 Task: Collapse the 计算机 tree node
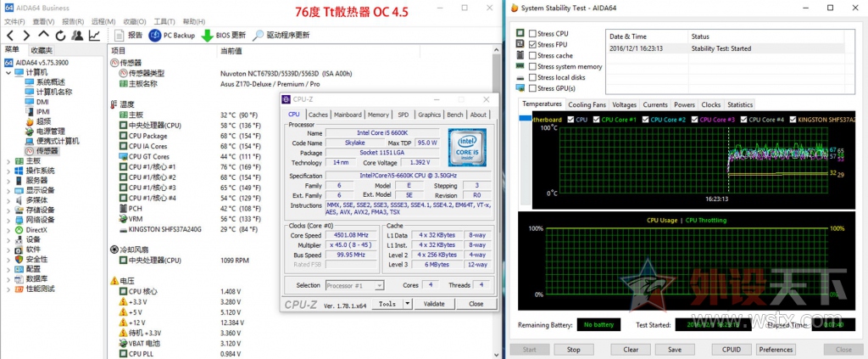point(8,73)
